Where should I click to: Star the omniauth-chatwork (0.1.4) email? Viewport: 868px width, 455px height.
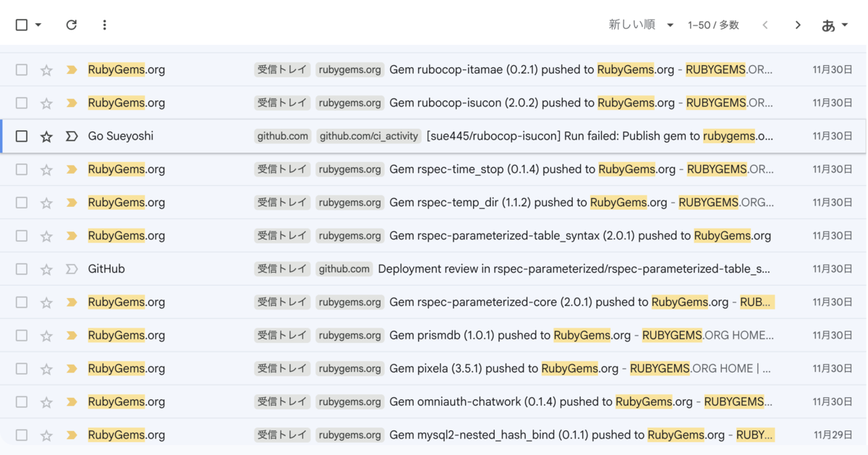click(x=46, y=403)
